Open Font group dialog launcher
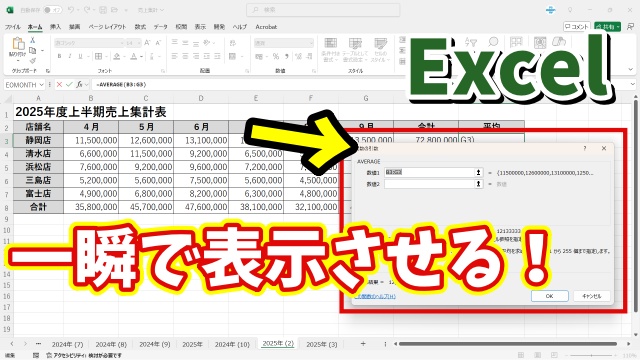 (163, 71)
